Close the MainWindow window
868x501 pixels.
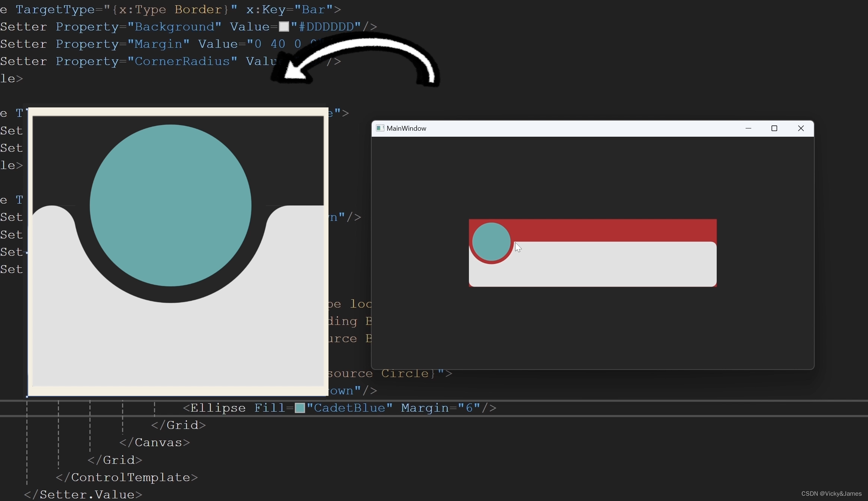[x=801, y=128]
